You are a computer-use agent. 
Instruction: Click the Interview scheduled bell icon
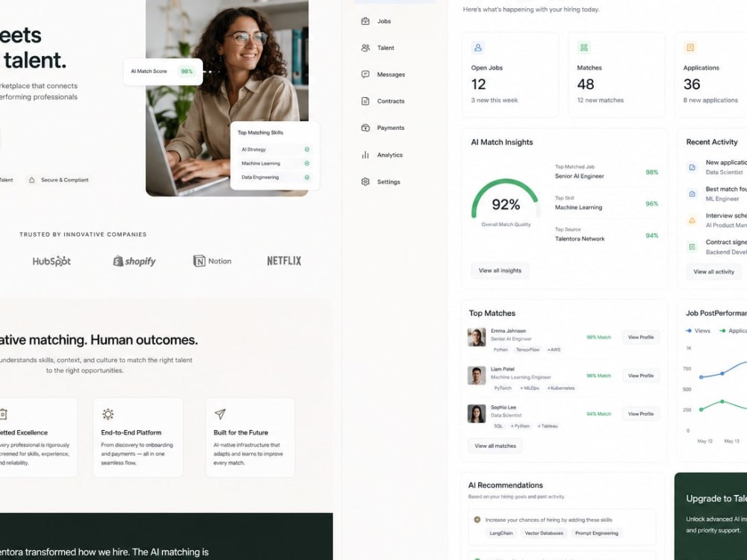[692, 220]
